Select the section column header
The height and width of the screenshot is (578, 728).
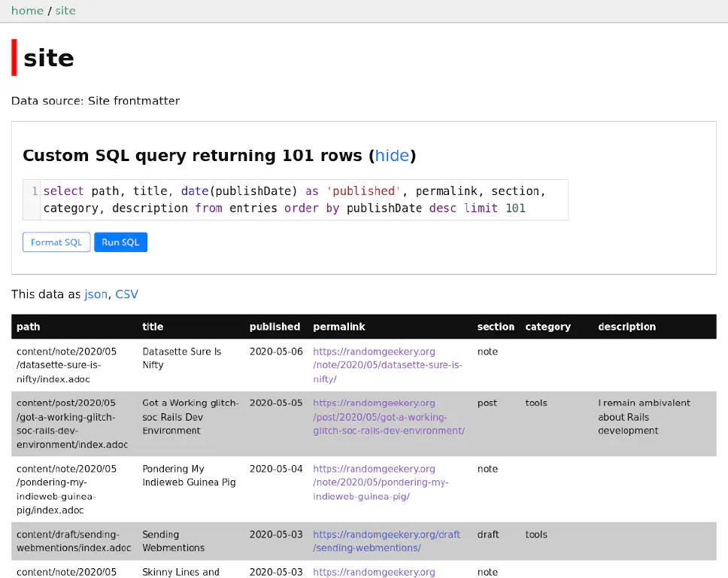[496, 327]
